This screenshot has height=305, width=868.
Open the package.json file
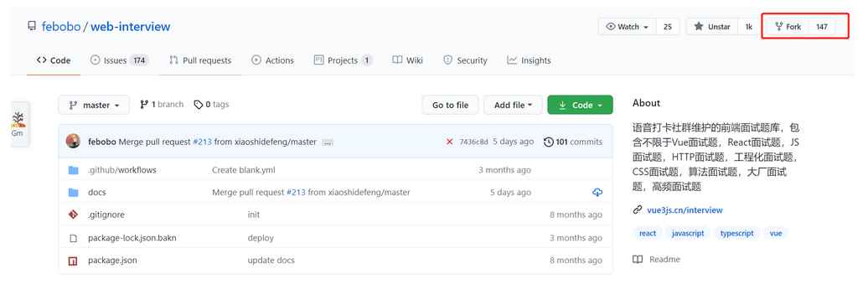[112, 260]
